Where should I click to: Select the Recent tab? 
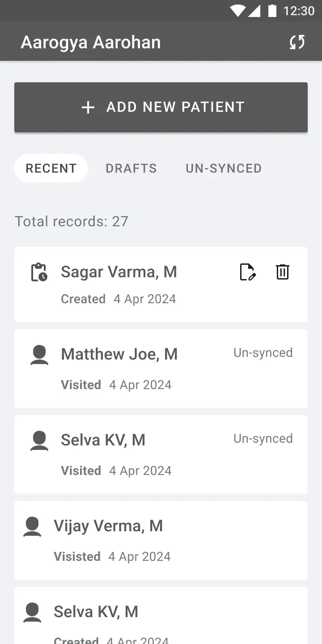pos(51,168)
